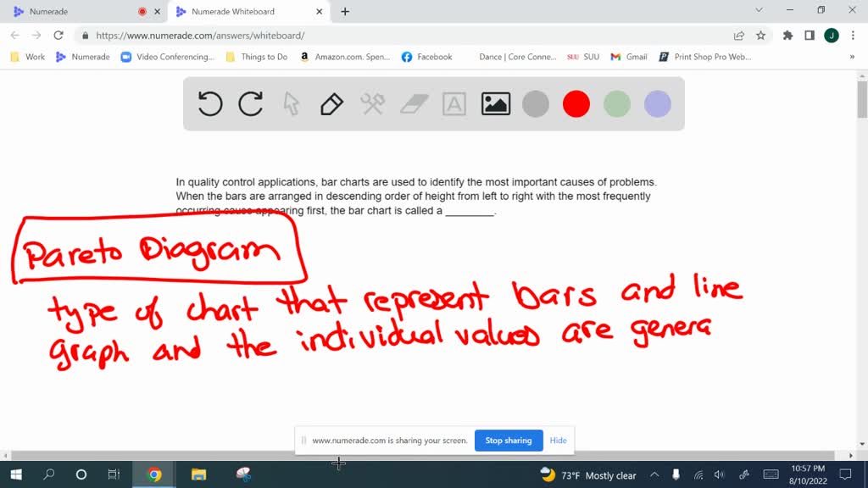Open the Insert Image tool
Image resolution: width=868 pixels, height=488 pixels.
coord(495,103)
